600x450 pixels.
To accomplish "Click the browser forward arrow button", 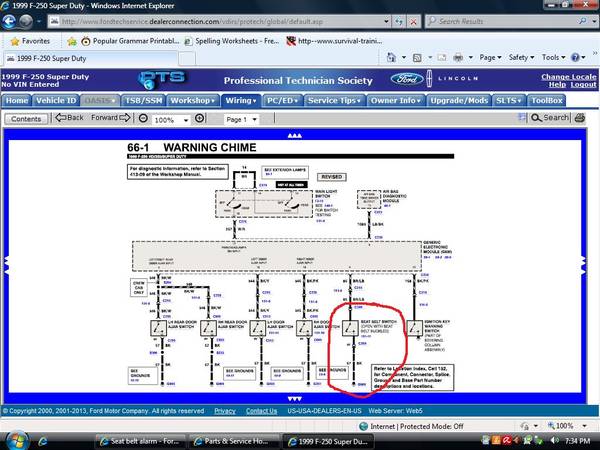I will point(26,21).
